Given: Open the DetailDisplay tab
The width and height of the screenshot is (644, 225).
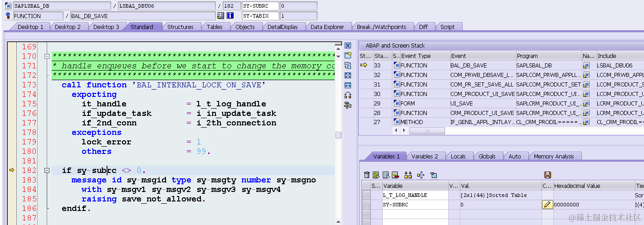Looking at the screenshot, I should click(x=283, y=27).
